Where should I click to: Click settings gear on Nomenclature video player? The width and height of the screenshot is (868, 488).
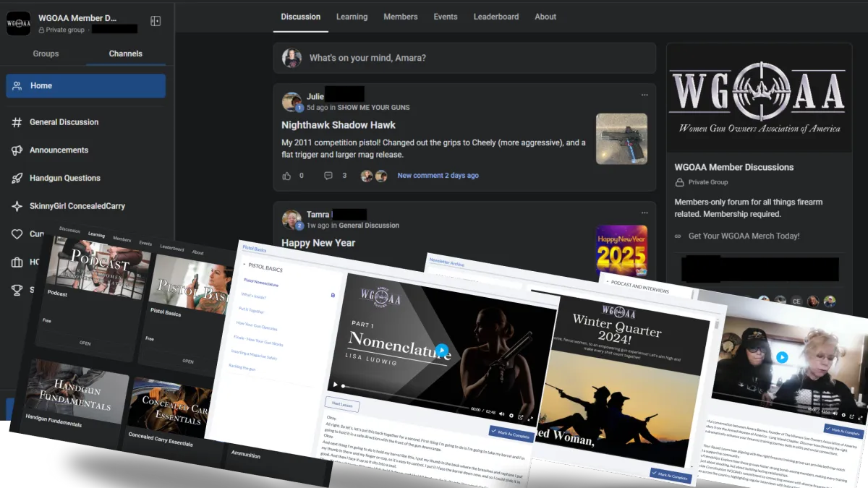coord(511,415)
